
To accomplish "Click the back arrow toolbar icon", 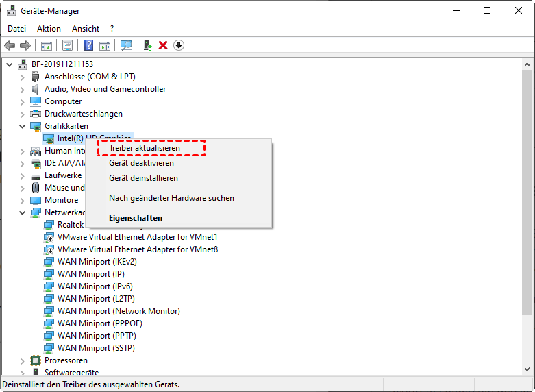I will [x=10, y=45].
